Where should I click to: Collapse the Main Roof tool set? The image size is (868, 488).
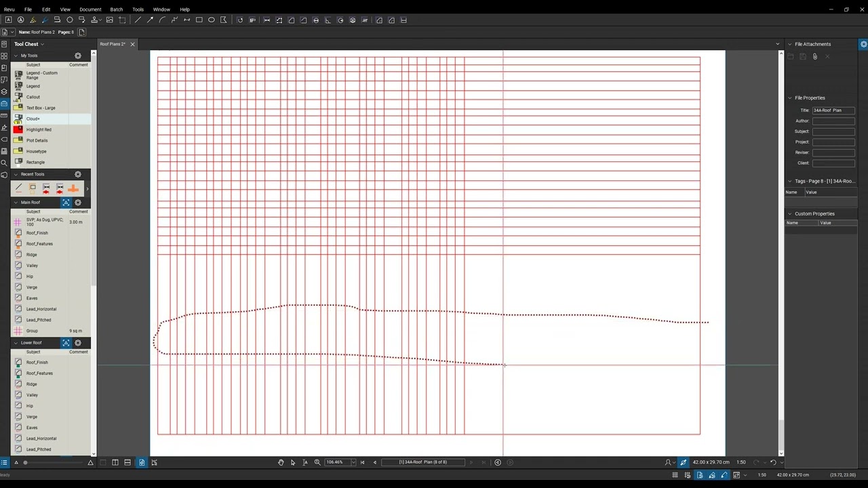tap(16, 203)
